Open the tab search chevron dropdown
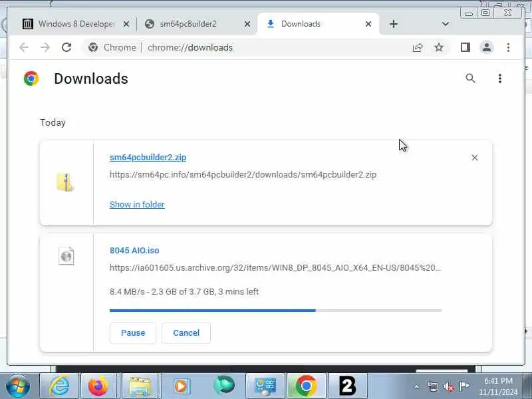 446,24
